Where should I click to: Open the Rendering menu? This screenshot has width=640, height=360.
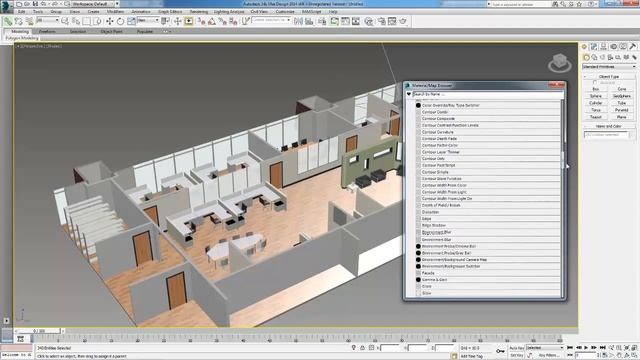(199, 12)
